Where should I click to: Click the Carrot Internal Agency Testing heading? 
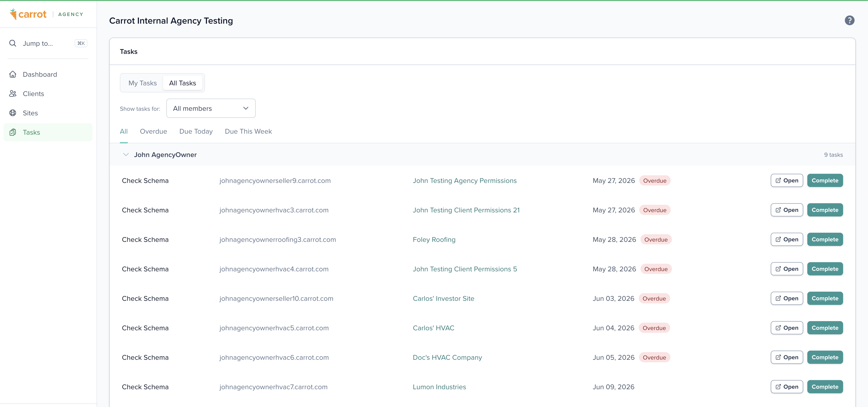coord(171,21)
